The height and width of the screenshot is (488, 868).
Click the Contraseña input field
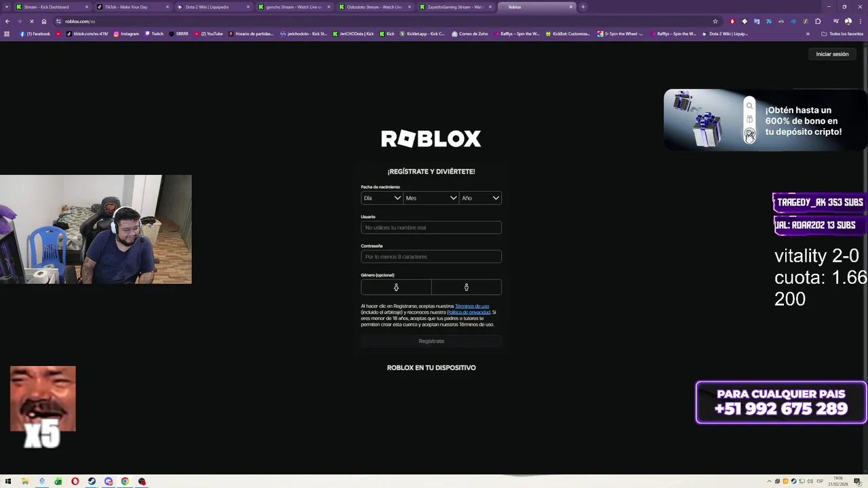tap(431, 257)
